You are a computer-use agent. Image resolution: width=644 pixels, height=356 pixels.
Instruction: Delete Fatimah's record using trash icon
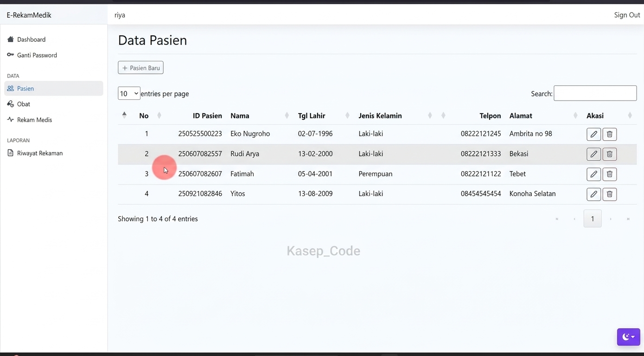pyautogui.click(x=609, y=174)
